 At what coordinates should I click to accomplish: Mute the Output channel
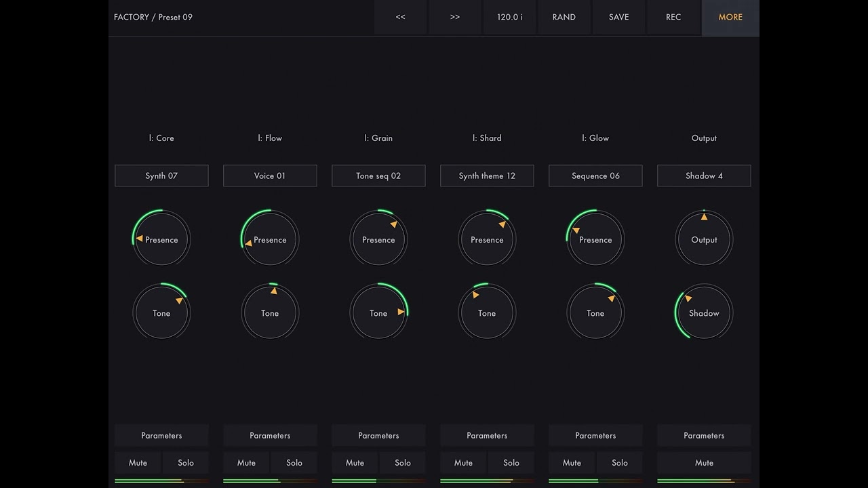click(704, 463)
